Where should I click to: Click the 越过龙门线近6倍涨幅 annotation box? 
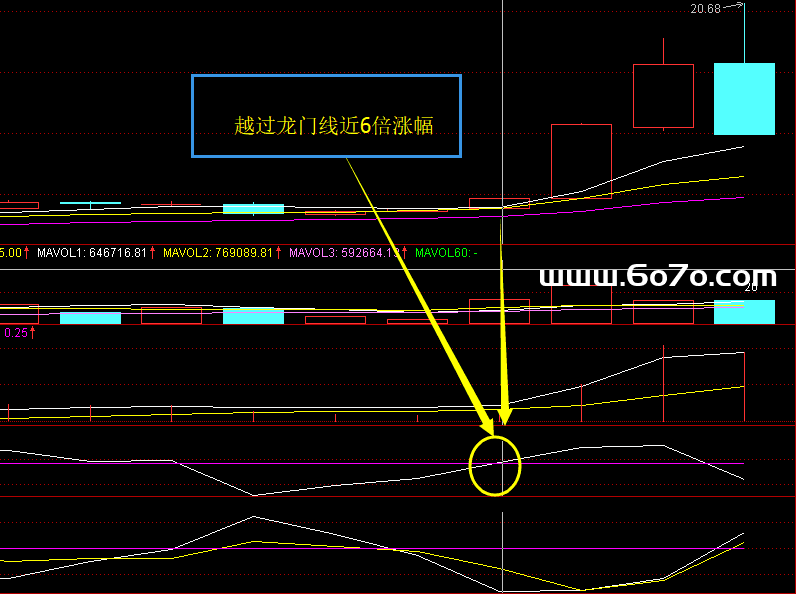[x=326, y=116]
